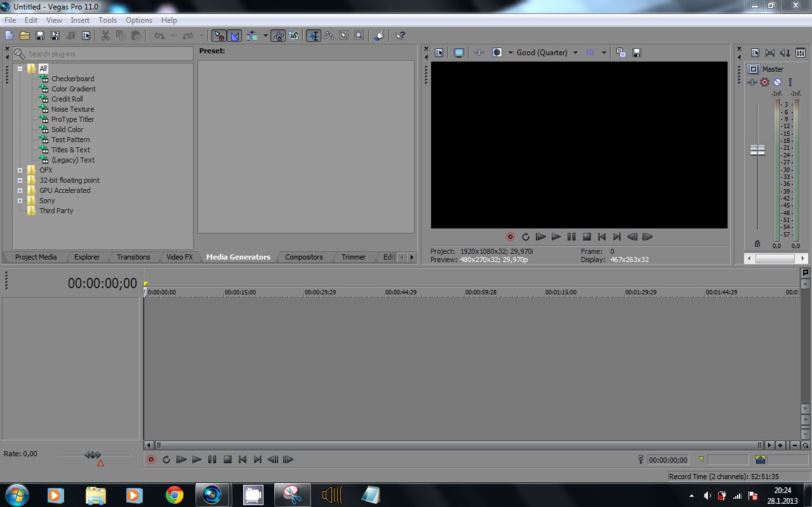
Task: Click the playback Rate slider
Action: coord(93,455)
